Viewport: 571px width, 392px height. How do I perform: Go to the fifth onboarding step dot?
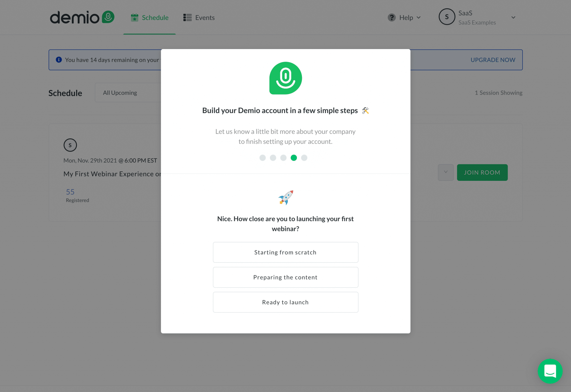click(304, 158)
